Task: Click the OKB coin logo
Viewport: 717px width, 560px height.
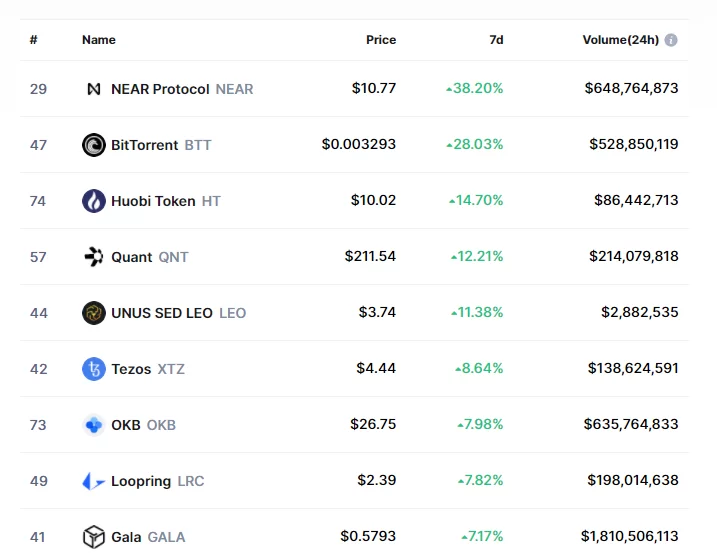Action: point(94,425)
